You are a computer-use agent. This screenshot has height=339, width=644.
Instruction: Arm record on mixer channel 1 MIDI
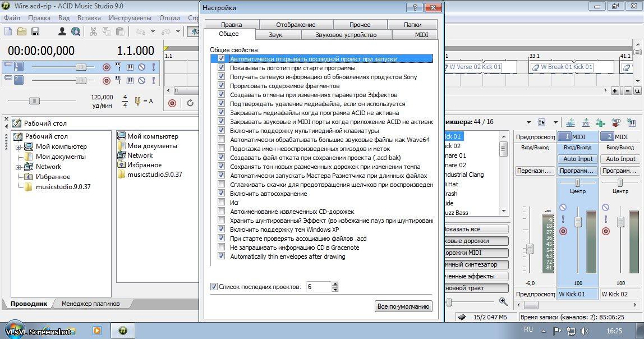(x=563, y=231)
